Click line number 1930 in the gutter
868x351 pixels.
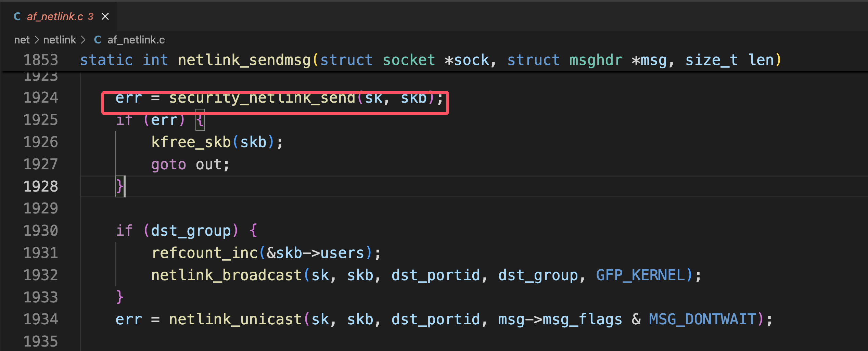41,231
